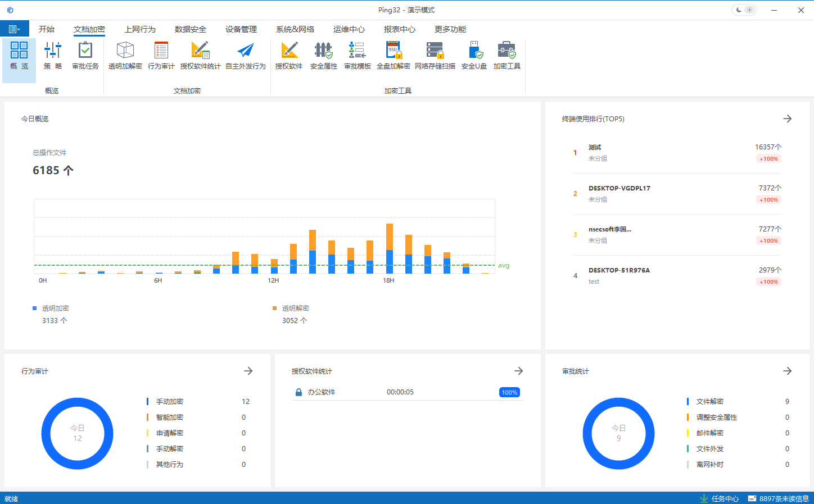Screen dimensions: 814x504
Task: Open the 透明加解密 tool
Action: 125,56
